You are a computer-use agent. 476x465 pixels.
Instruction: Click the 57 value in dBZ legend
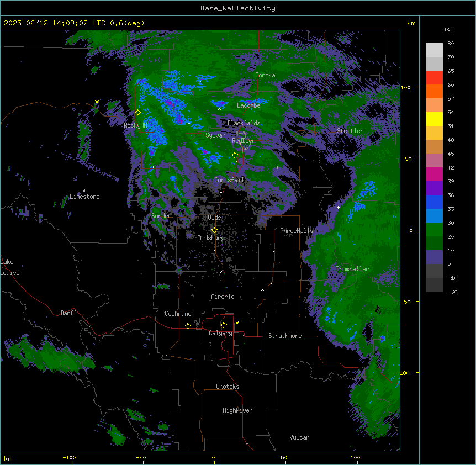(451, 99)
